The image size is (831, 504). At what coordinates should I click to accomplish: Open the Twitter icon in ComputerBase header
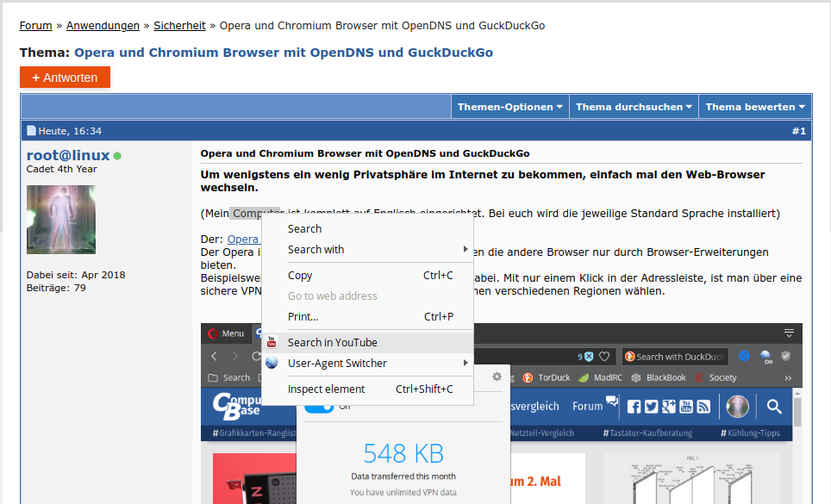point(652,407)
